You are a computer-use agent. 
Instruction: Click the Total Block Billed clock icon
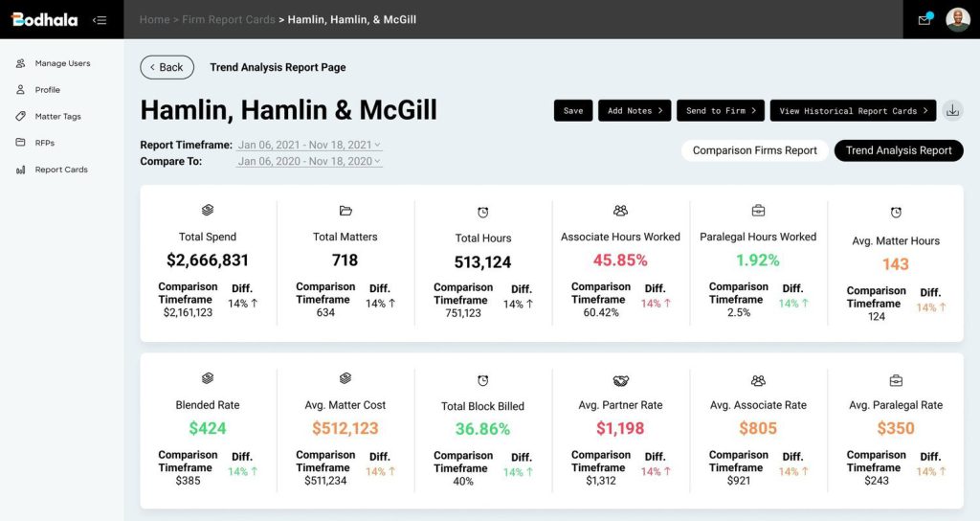[483, 380]
